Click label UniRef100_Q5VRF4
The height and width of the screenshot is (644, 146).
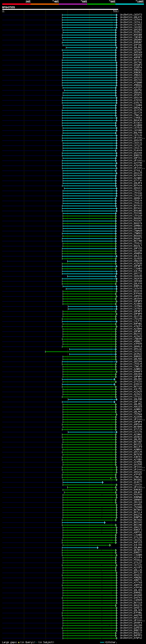tap(131, 623)
